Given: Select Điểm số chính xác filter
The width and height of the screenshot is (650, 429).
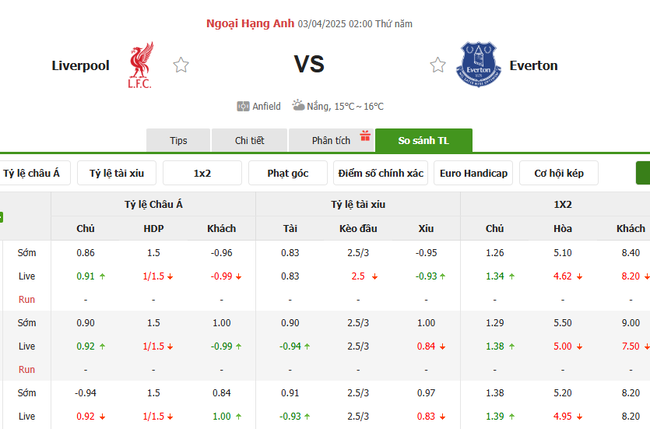Looking at the screenshot, I should [381, 173].
